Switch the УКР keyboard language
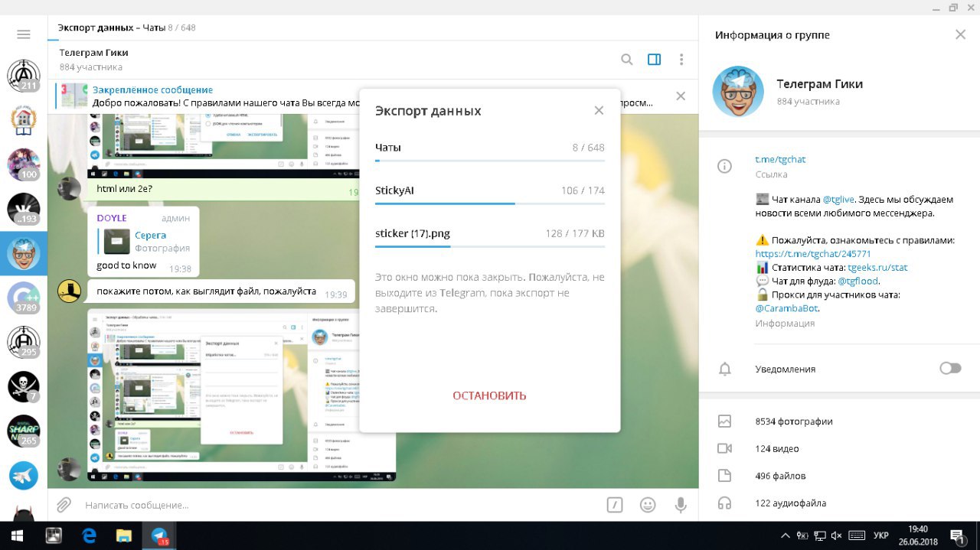This screenshot has height=550, width=980. 881,535
